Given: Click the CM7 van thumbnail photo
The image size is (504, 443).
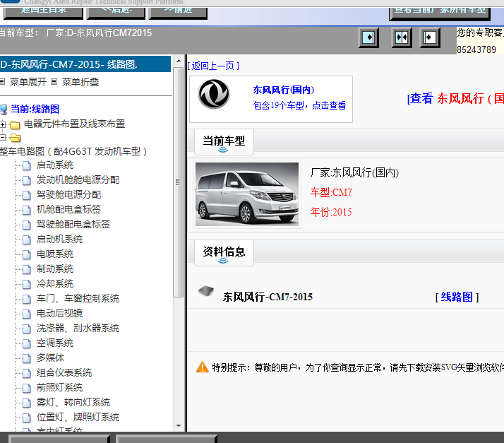Looking at the screenshot, I should [247, 194].
